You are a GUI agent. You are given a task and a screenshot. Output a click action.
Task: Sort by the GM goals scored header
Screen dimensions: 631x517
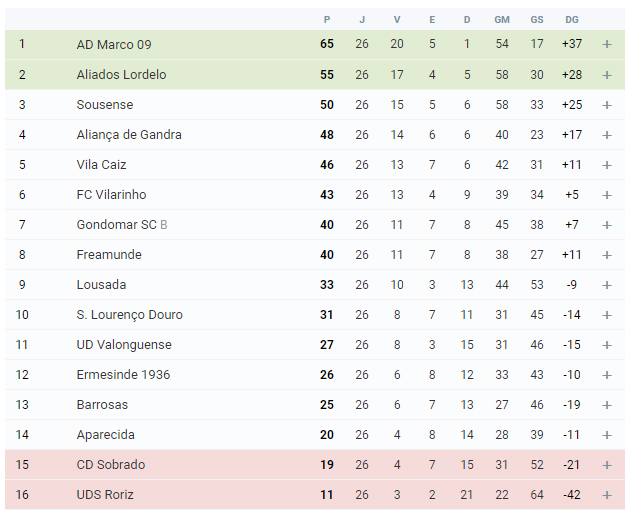(502, 20)
